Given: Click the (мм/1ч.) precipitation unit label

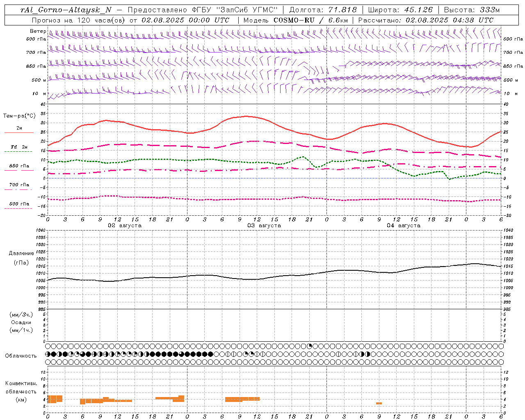Looking at the screenshot, I should coord(21,330).
